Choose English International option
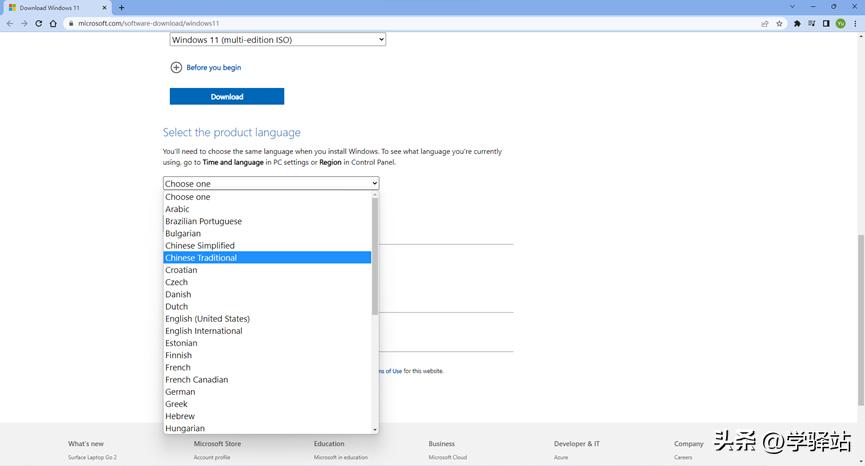The width and height of the screenshot is (865, 466). pyautogui.click(x=267, y=331)
